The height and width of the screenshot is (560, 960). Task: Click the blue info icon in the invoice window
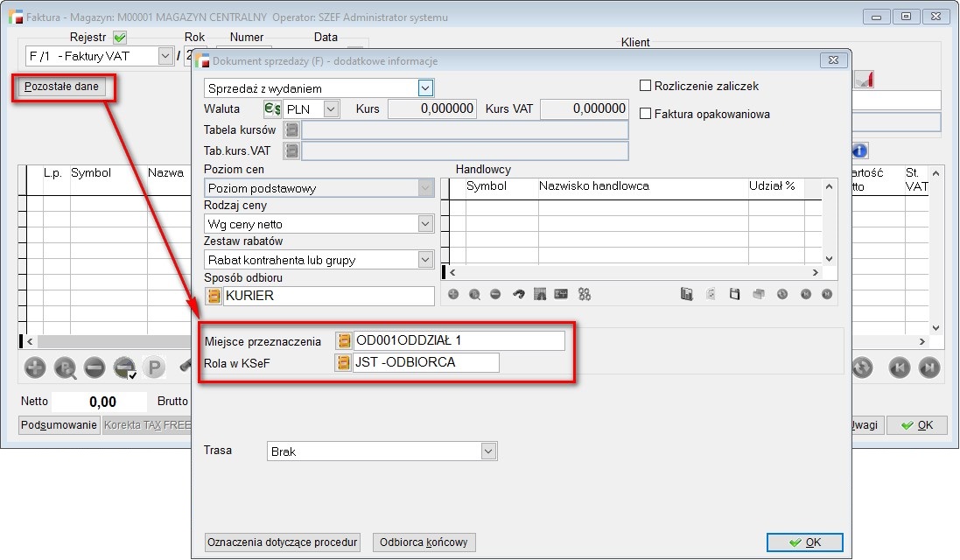pos(860,150)
